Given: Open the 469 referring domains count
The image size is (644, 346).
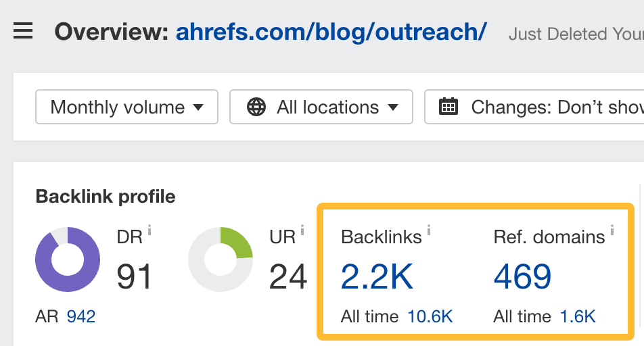Looking at the screenshot, I should [x=522, y=276].
